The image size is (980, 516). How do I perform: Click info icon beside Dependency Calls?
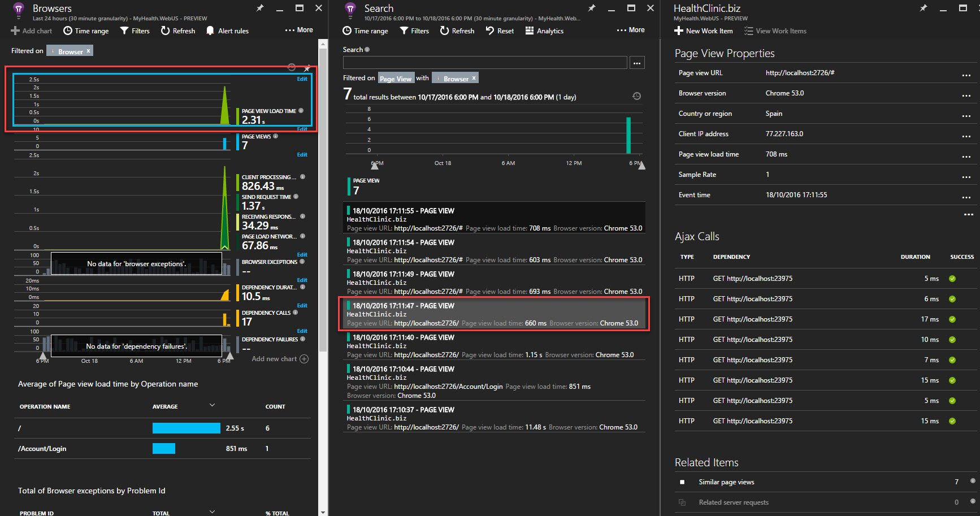(x=295, y=313)
